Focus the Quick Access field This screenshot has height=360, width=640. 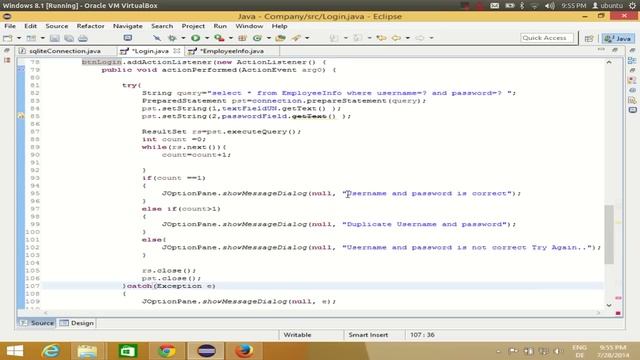click(547, 38)
